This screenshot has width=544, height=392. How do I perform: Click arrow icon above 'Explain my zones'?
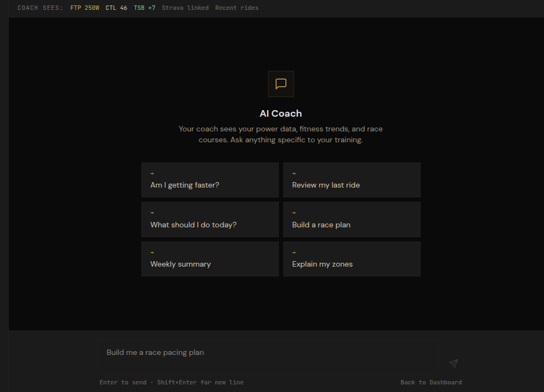point(294,253)
